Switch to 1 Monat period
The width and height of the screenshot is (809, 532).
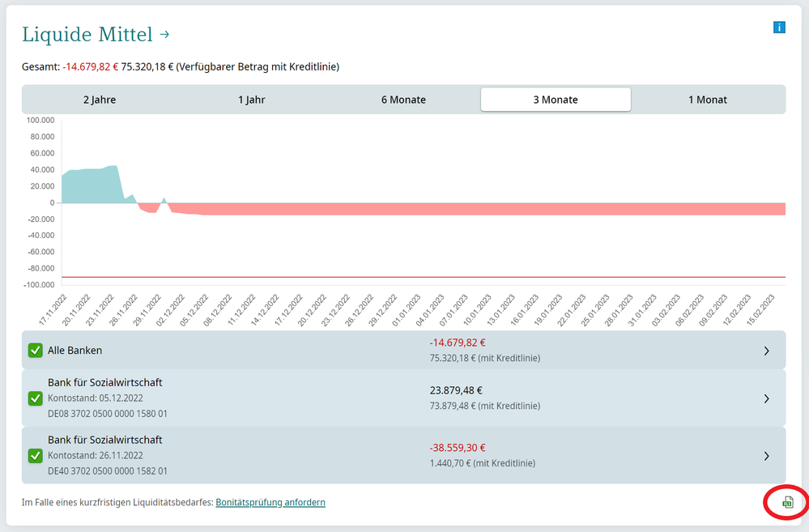click(708, 100)
